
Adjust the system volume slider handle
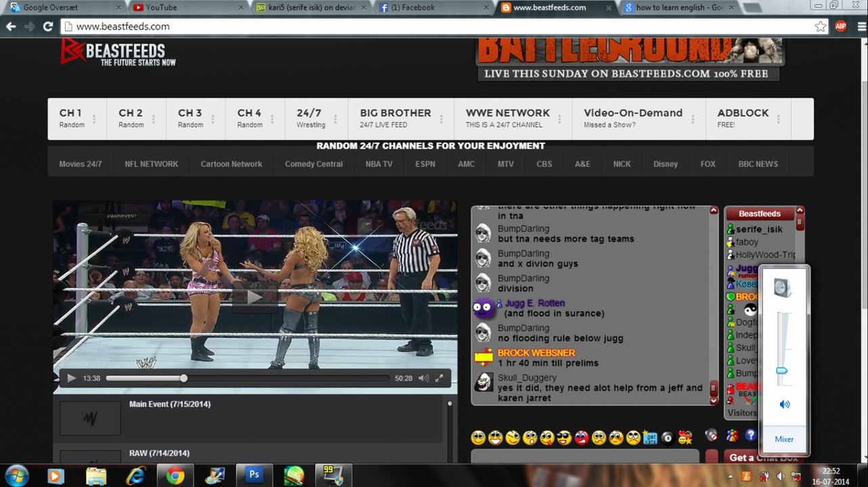click(782, 371)
